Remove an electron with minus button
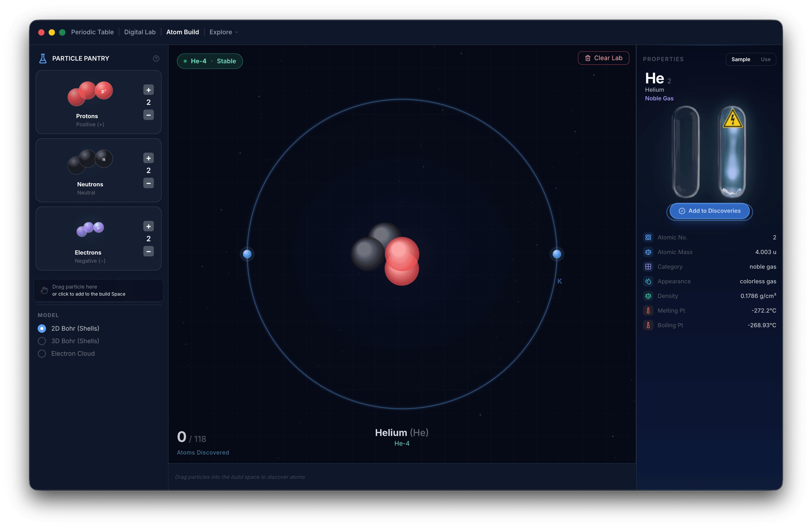The width and height of the screenshot is (812, 529). click(x=148, y=251)
